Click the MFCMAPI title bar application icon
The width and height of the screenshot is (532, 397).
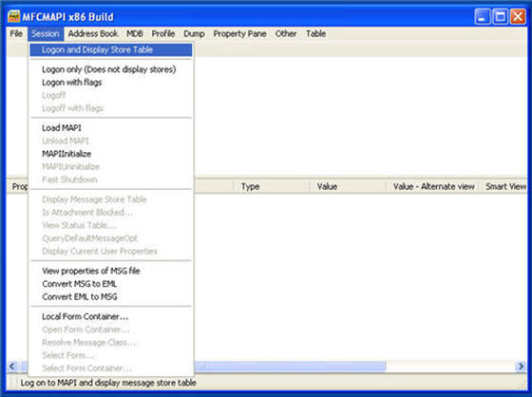(x=14, y=16)
